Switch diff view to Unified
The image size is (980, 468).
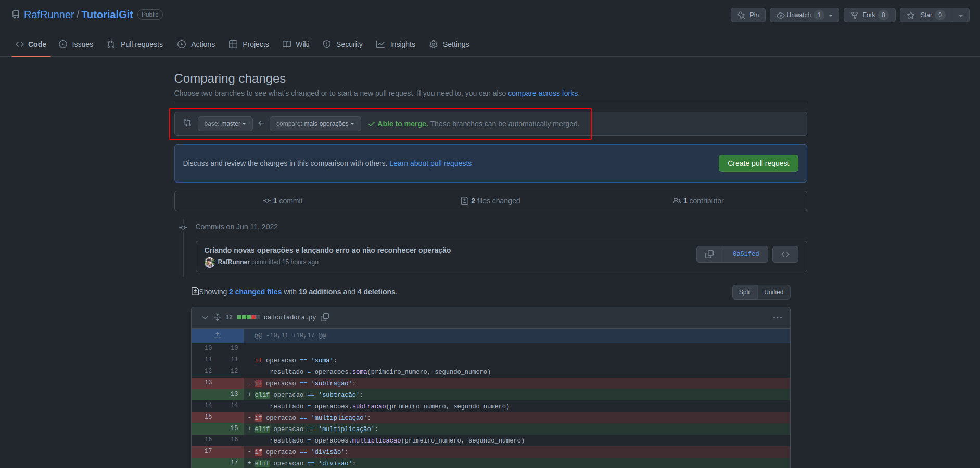click(773, 292)
